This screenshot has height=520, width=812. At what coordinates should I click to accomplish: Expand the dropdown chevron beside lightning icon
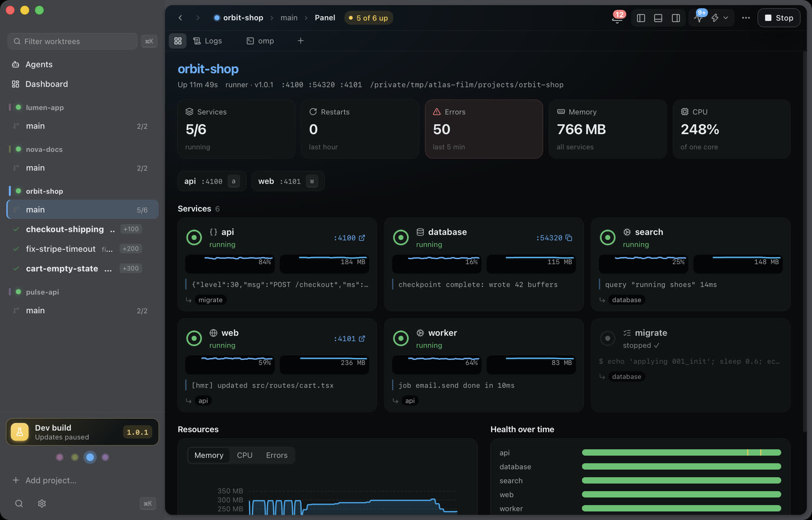click(726, 18)
